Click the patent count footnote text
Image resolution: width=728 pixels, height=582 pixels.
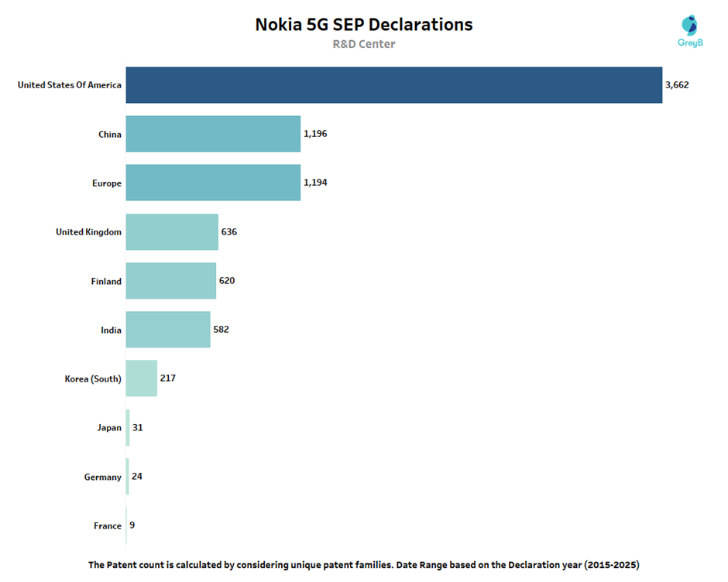[363, 565]
